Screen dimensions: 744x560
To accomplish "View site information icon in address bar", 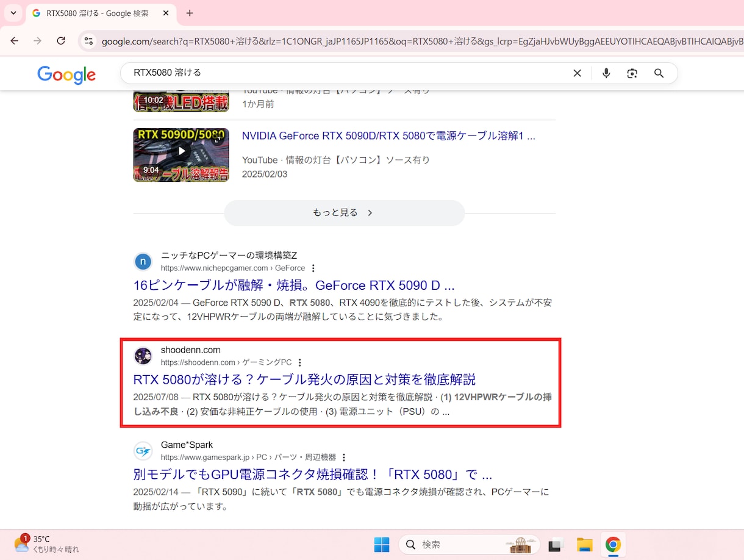I will click(x=89, y=41).
